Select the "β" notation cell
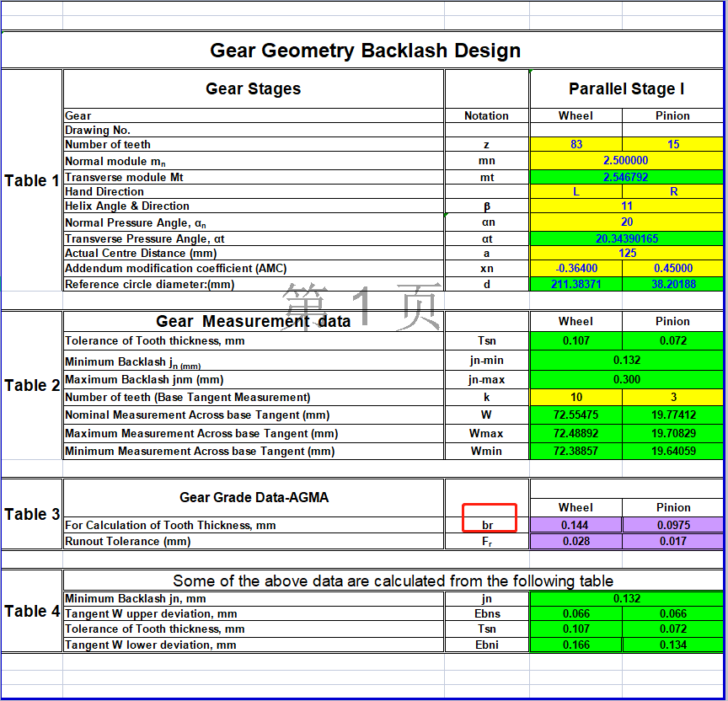This screenshot has height=701, width=728. pyautogui.click(x=486, y=206)
